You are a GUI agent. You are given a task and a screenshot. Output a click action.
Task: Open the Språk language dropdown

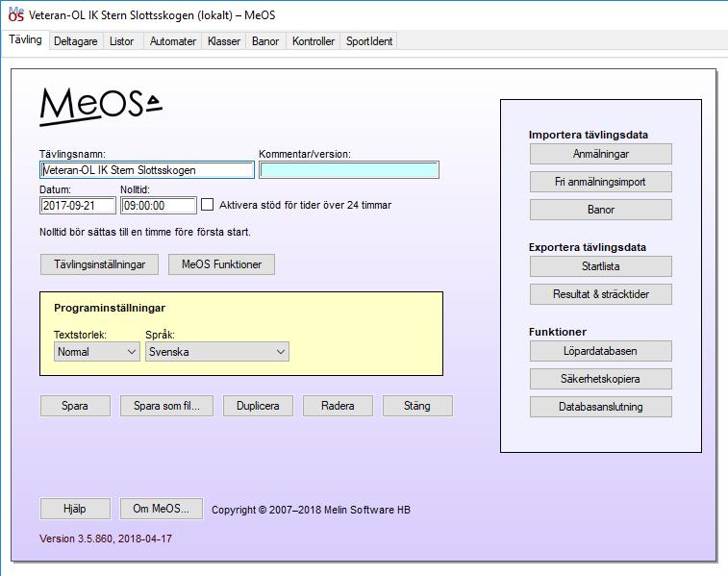click(x=216, y=352)
